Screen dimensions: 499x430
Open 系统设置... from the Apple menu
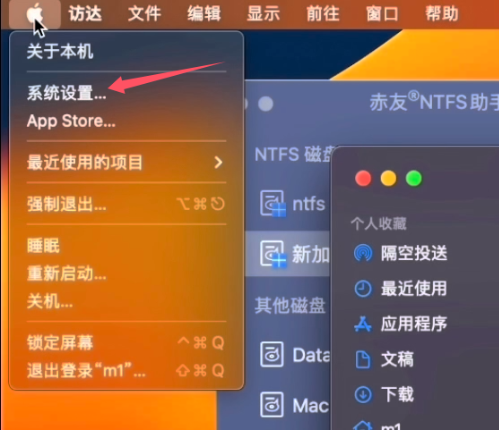pos(67,93)
